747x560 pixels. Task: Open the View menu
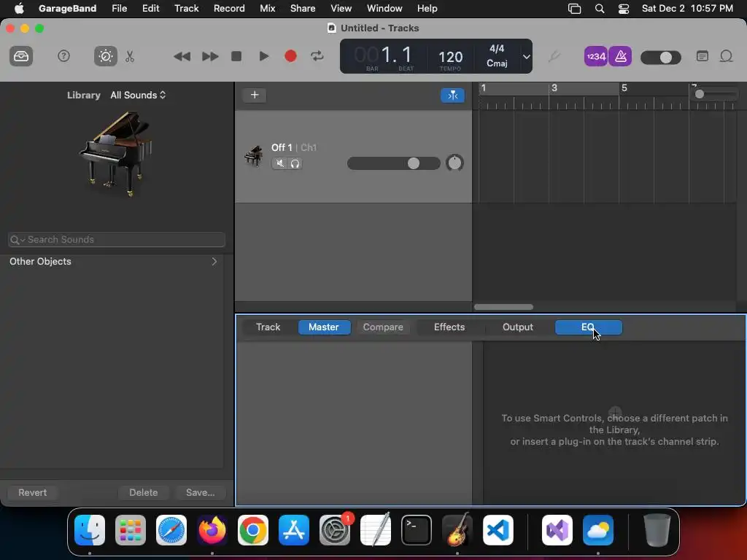click(341, 8)
